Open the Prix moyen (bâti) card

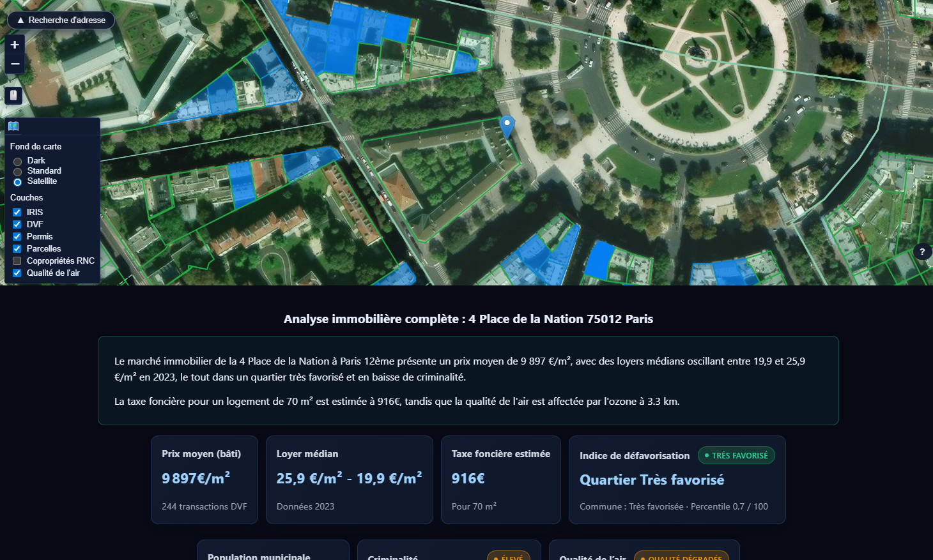point(204,480)
